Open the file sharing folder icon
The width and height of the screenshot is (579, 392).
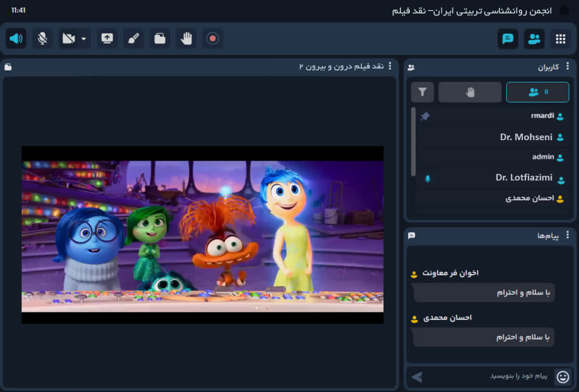click(160, 38)
